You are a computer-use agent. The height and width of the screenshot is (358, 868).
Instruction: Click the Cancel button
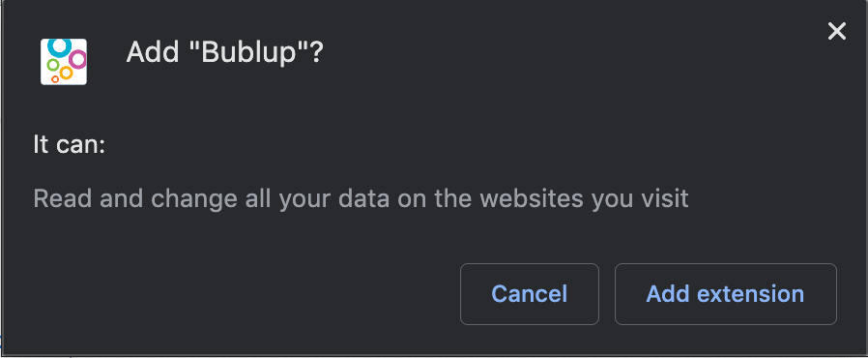[530, 294]
